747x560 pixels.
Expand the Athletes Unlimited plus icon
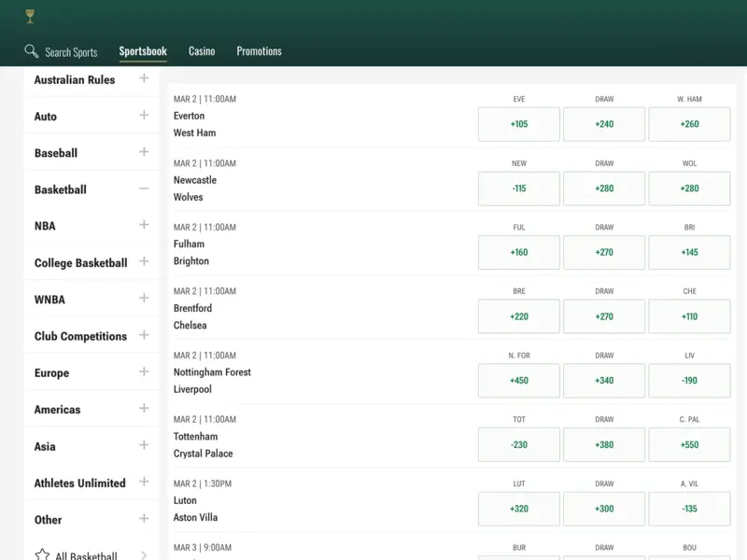(x=144, y=482)
